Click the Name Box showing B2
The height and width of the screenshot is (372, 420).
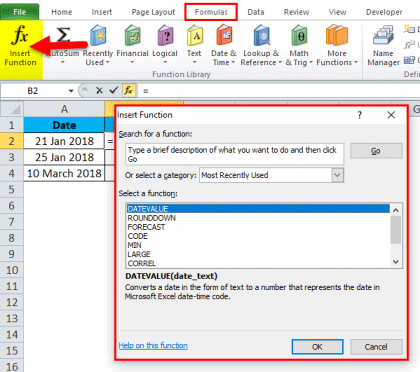point(33,91)
